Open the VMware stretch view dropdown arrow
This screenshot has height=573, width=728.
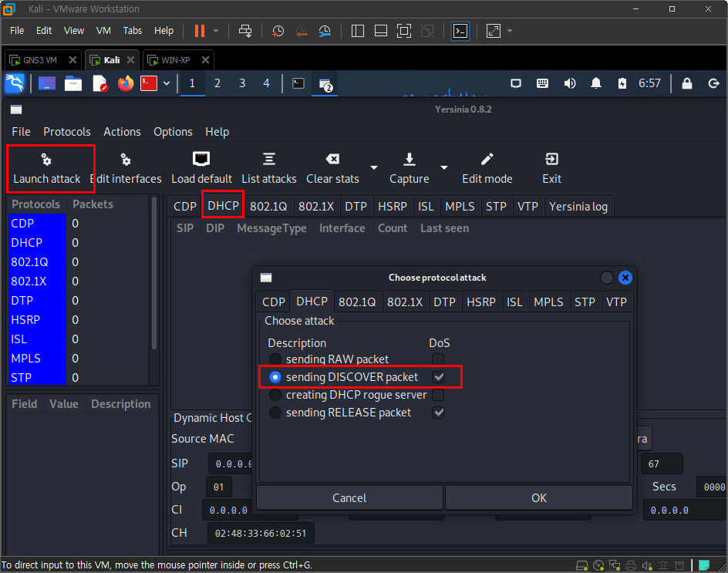[510, 31]
